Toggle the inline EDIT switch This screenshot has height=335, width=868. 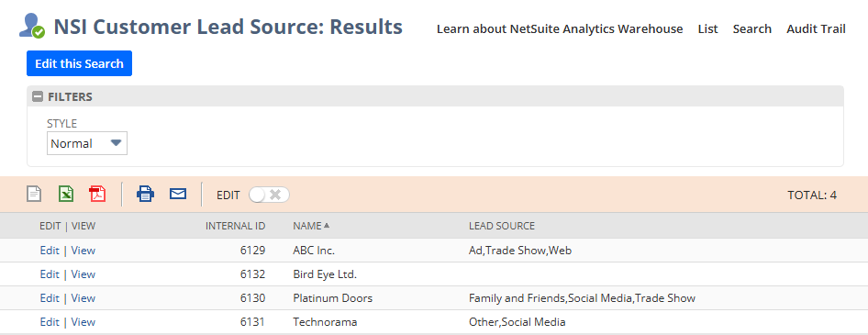[x=269, y=195]
